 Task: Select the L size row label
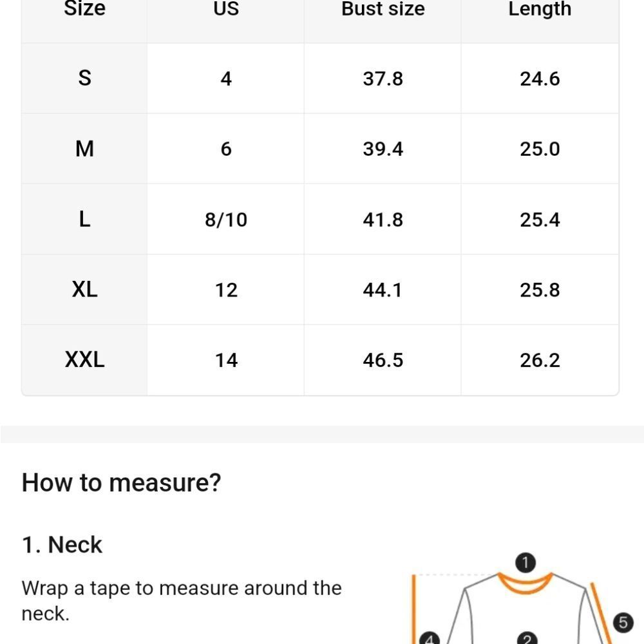coord(84,220)
